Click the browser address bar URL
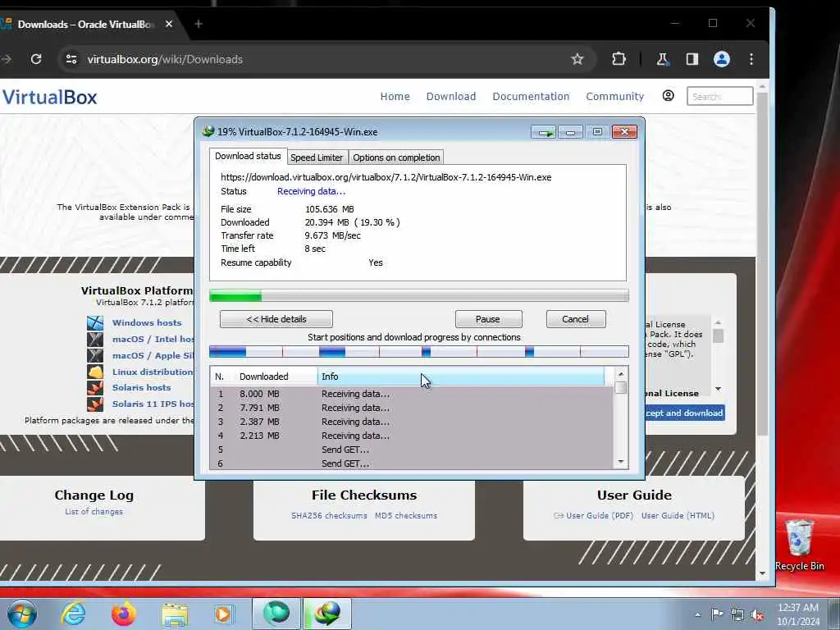 165,59
